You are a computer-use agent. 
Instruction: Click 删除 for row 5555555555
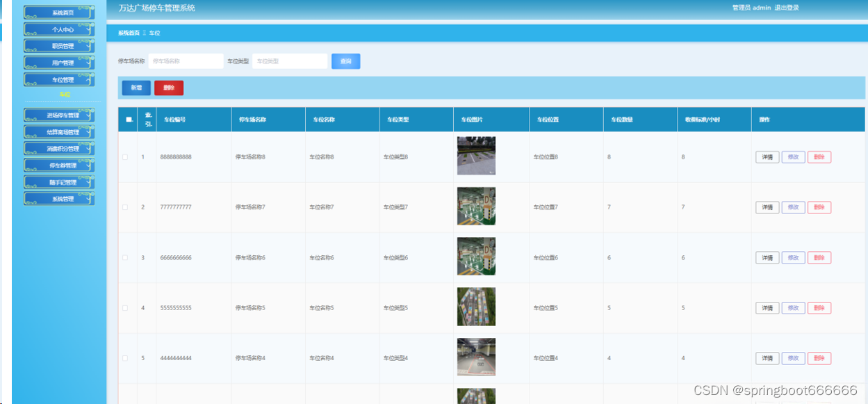click(x=819, y=308)
